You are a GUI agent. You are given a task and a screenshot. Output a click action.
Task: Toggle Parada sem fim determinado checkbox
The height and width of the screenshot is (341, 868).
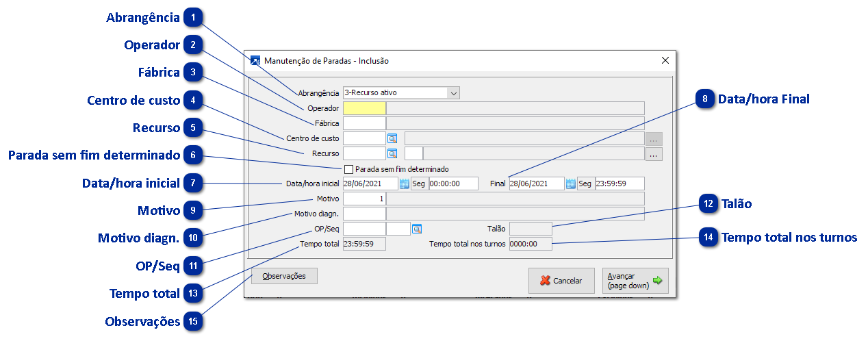coord(348,168)
